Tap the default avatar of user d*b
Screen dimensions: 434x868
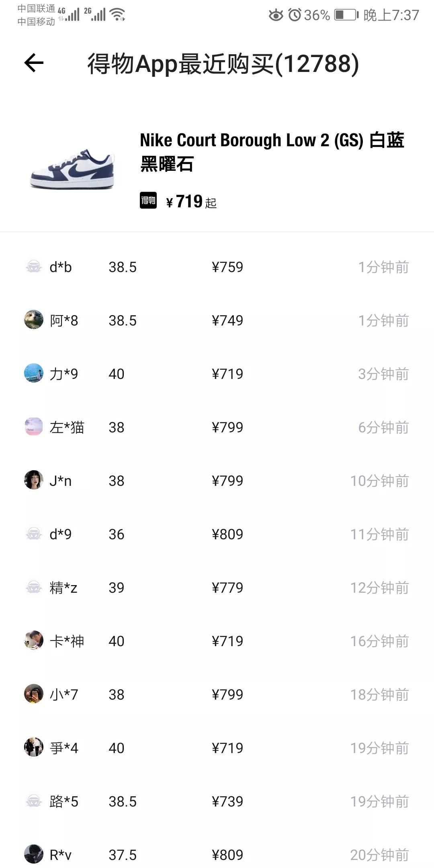tap(34, 267)
